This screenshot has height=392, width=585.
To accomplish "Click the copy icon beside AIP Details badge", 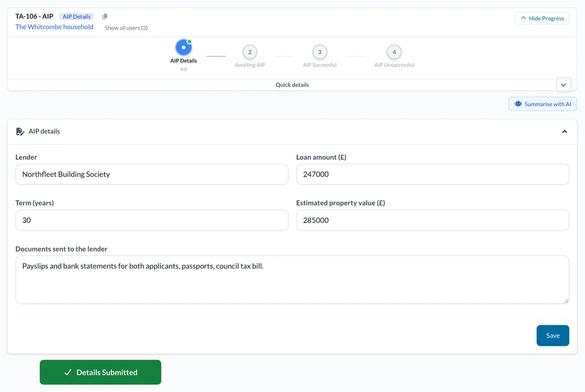I will [105, 16].
